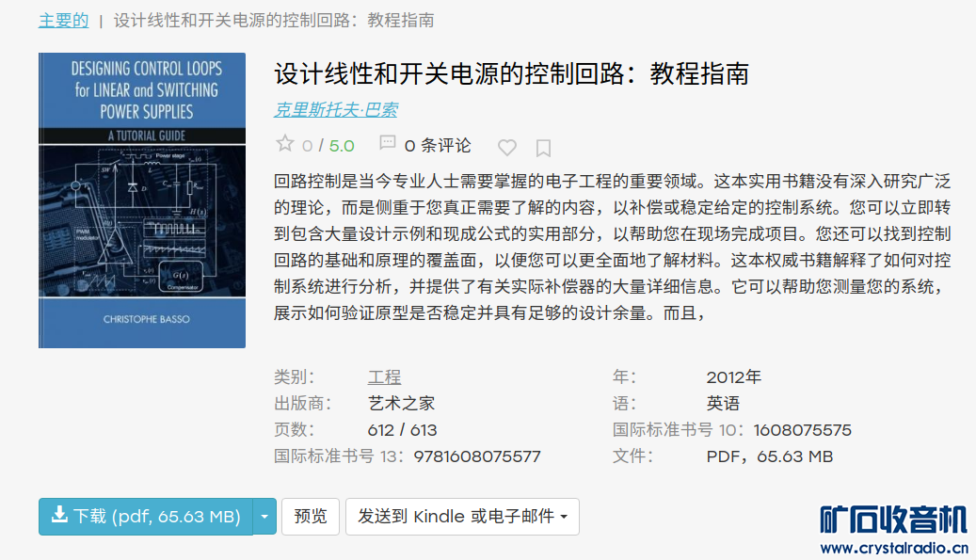Image resolution: width=976 pixels, height=560 pixels.
Task: Click the publisher value 艺术之家
Action: (401, 404)
